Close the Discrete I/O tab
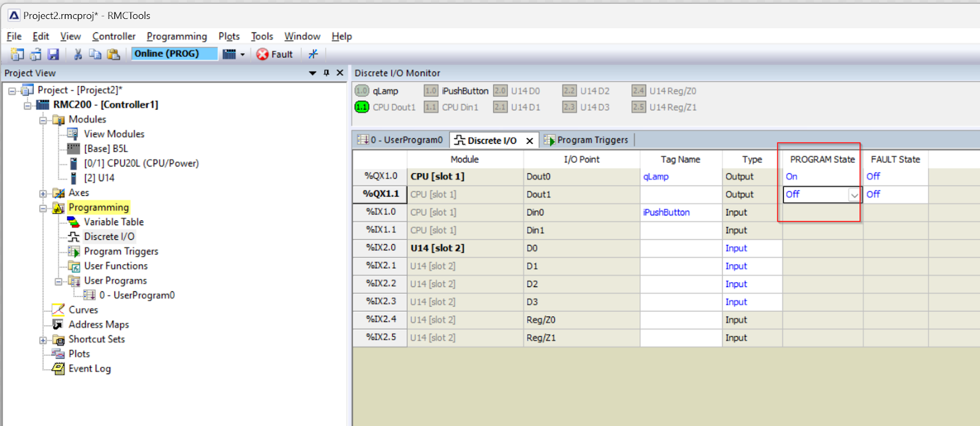Image resolution: width=980 pixels, height=426 pixels. click(530, 141)
